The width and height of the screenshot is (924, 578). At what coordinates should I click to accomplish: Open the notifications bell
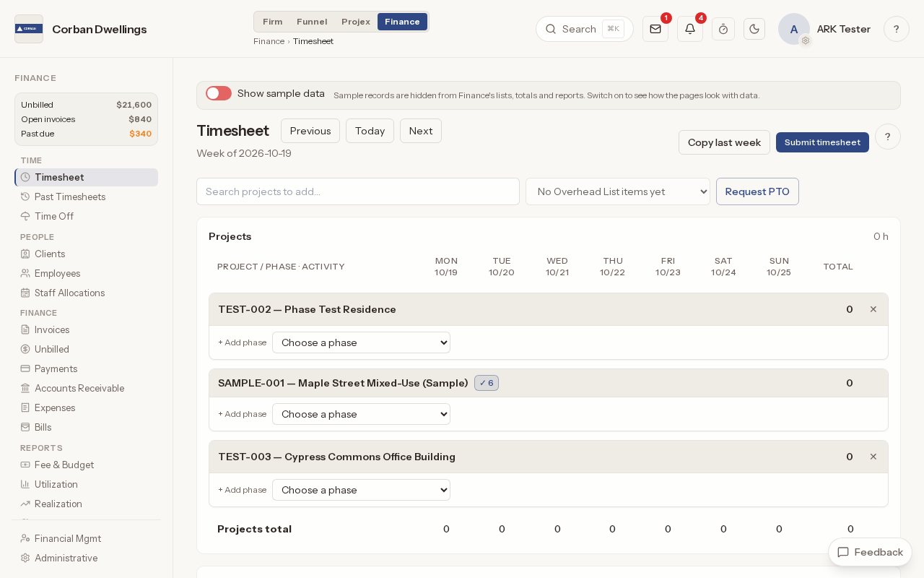690,29
